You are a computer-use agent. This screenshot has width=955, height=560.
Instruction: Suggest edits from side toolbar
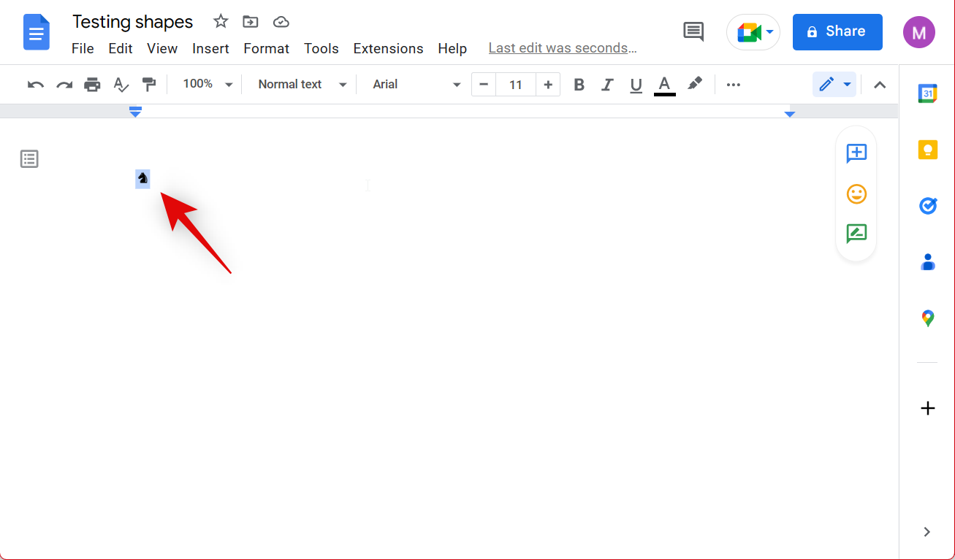tap(856, 234)
